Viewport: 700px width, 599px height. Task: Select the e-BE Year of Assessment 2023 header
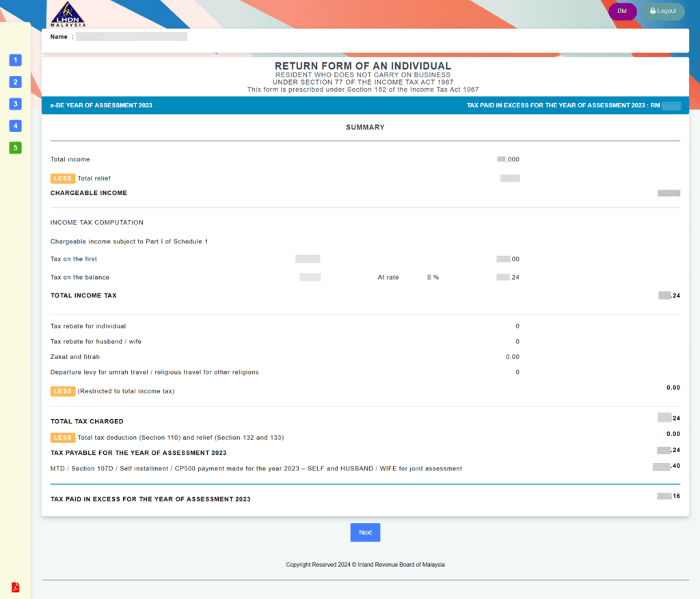click(x=101, y=105)
